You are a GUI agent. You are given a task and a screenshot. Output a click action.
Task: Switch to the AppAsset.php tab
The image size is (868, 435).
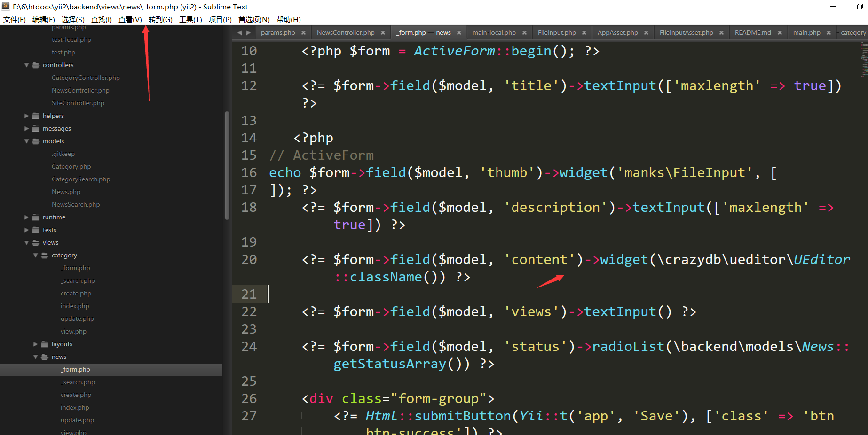[618, 33]
